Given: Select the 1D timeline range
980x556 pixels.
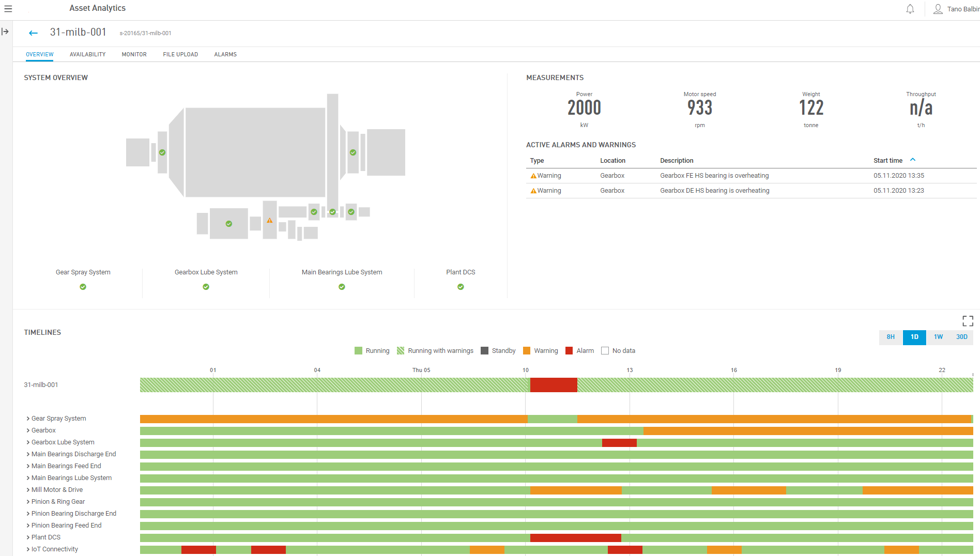Looking at the screenshot, I should 914,337.
